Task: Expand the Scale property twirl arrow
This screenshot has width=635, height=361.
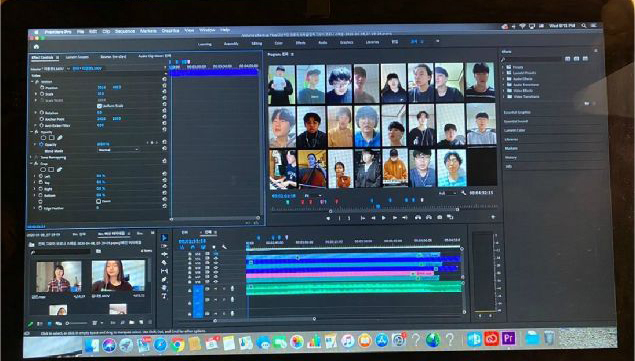Action: point(36,94)
